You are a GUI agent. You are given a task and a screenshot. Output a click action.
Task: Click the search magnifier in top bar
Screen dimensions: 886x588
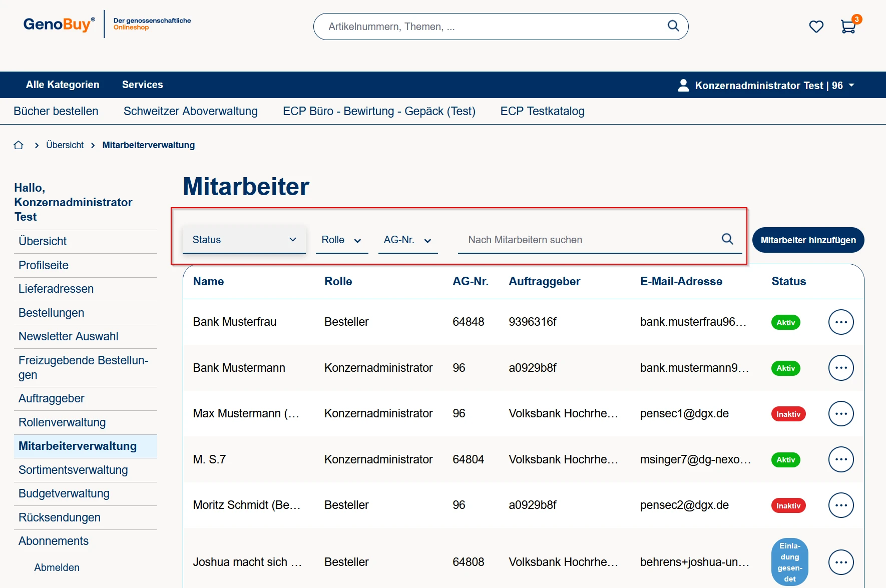click(673, 26)
